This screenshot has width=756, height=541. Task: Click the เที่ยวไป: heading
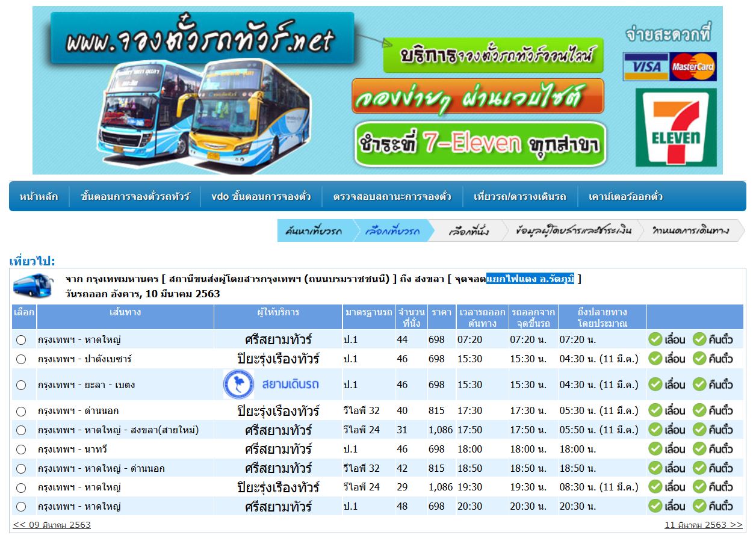tap(33, 261)
